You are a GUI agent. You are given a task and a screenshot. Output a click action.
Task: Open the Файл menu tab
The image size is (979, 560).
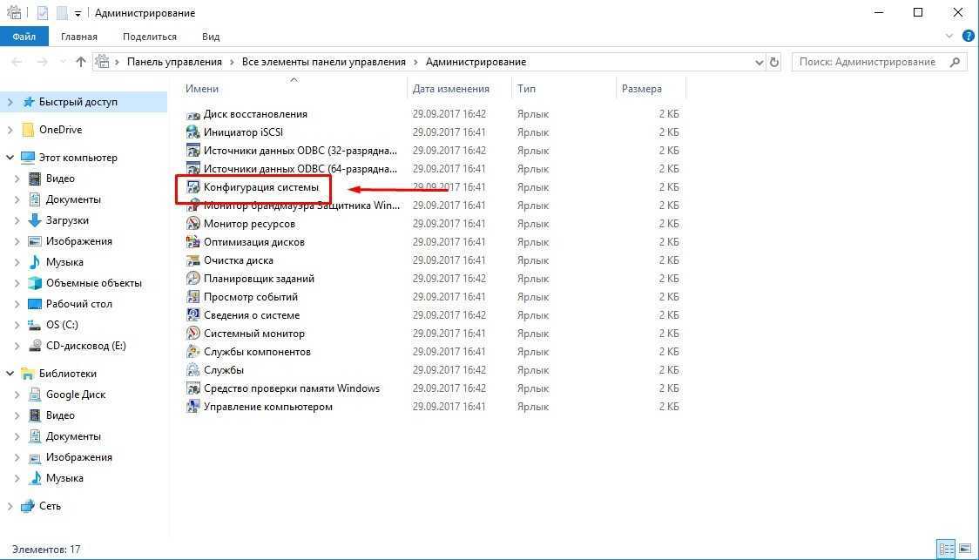point(24,37)
